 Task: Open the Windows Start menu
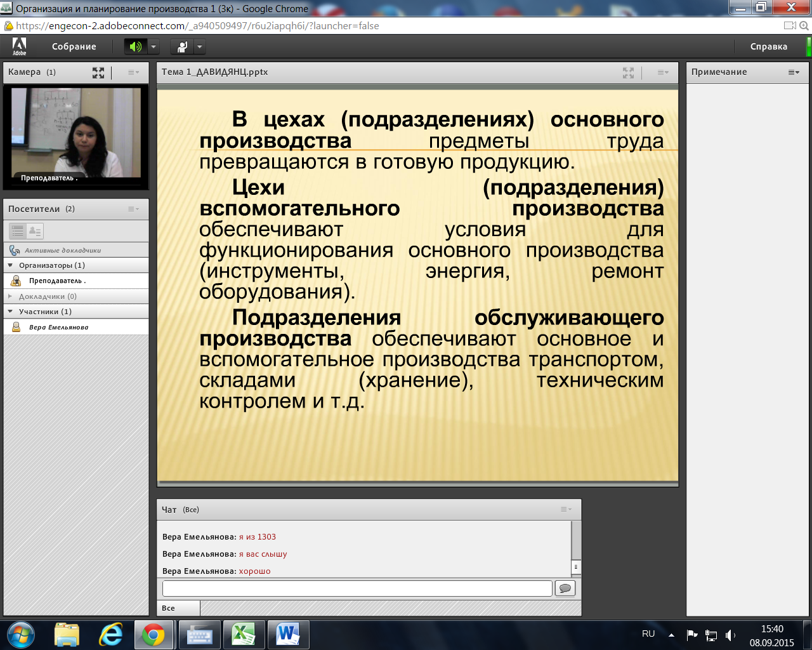click(20, 634)
